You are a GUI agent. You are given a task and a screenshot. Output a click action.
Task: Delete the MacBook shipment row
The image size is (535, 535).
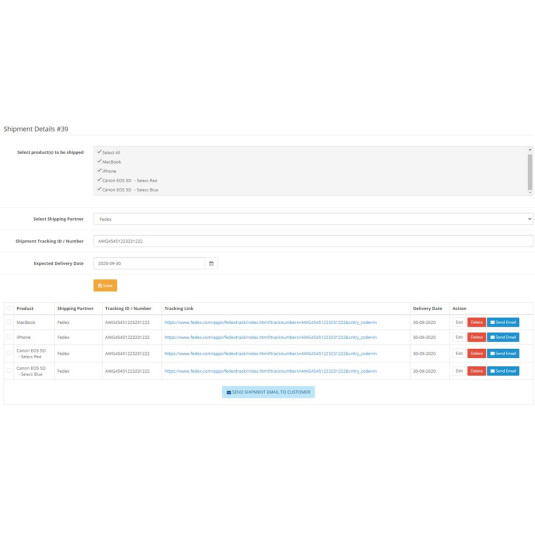point(477,322)
